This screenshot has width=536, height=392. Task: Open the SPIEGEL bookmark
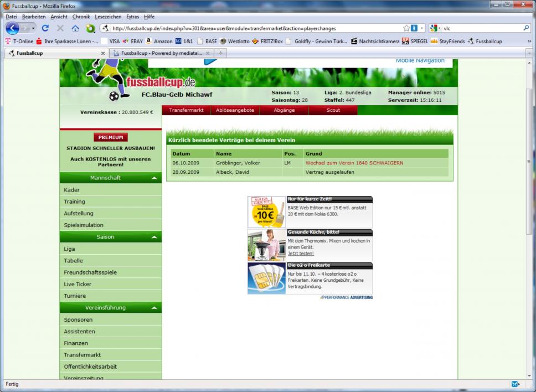pos(414,41)
